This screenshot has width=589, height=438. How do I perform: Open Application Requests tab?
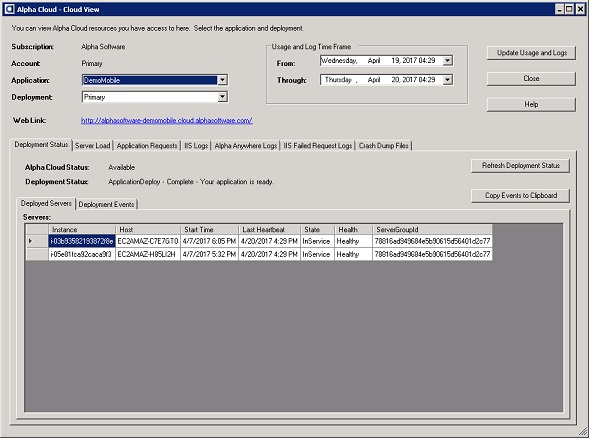click(x=147, y=145)
